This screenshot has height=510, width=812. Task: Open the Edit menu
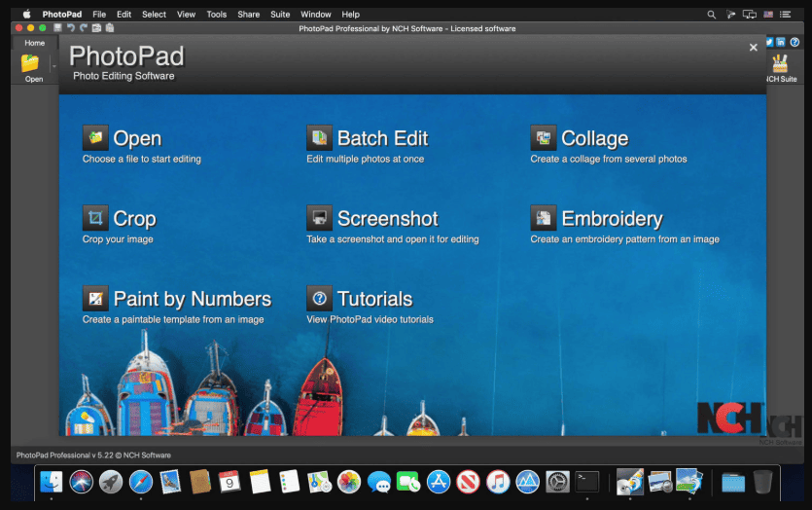tap(124, 15)
